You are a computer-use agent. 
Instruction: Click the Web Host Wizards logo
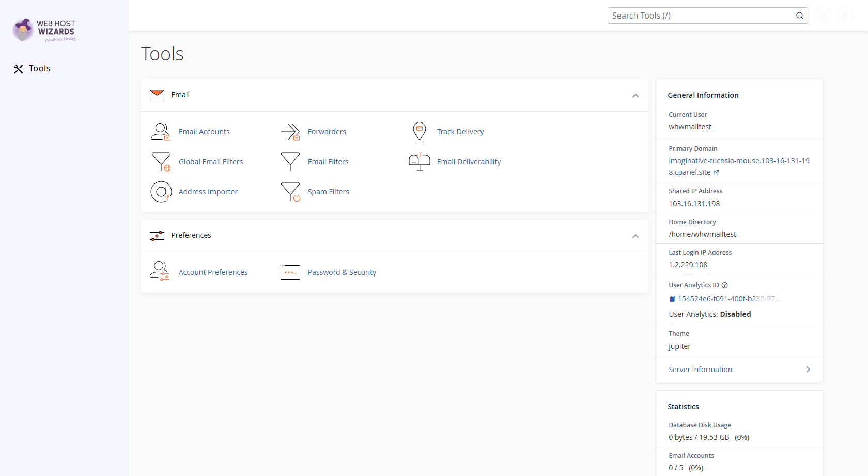[44, 30]
